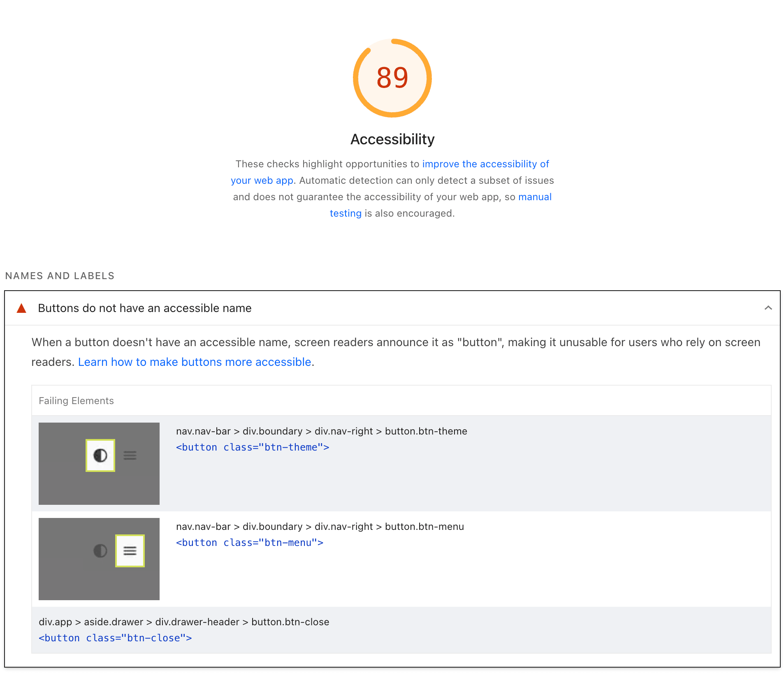Click the dimmed hamburger icon in first thumbnail
The image size is (784, 675).
(x=130, y=455)
